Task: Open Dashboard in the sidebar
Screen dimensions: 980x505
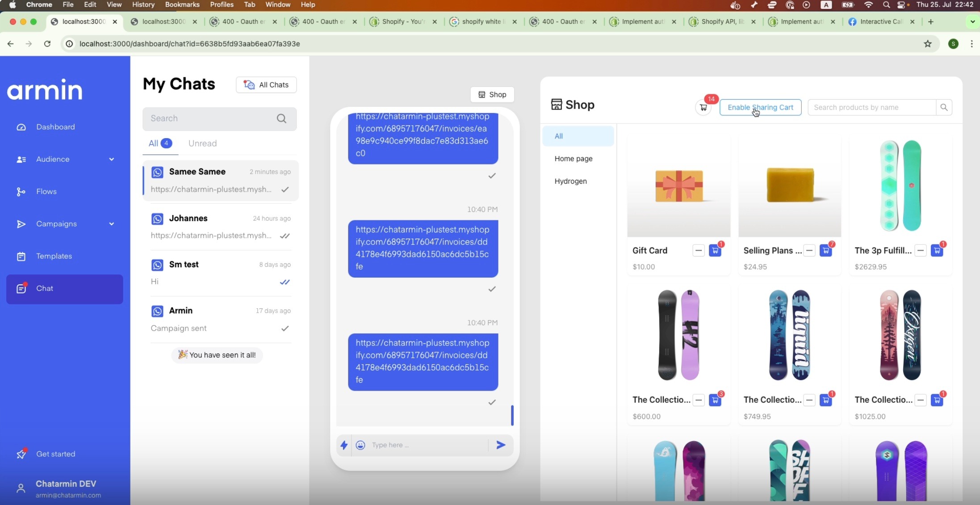Action: [55, 127]
